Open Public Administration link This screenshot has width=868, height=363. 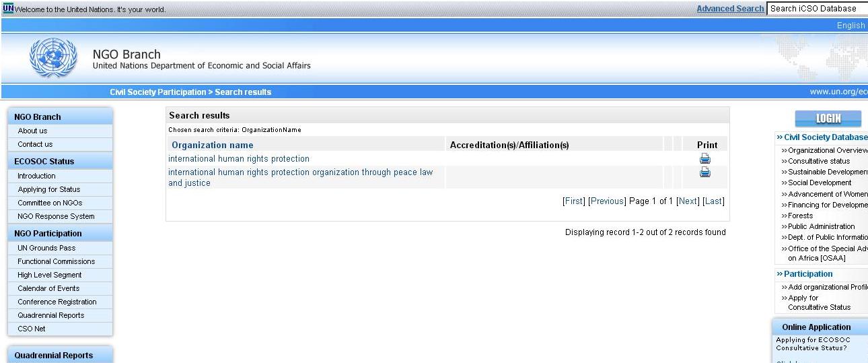click(822, 226)
